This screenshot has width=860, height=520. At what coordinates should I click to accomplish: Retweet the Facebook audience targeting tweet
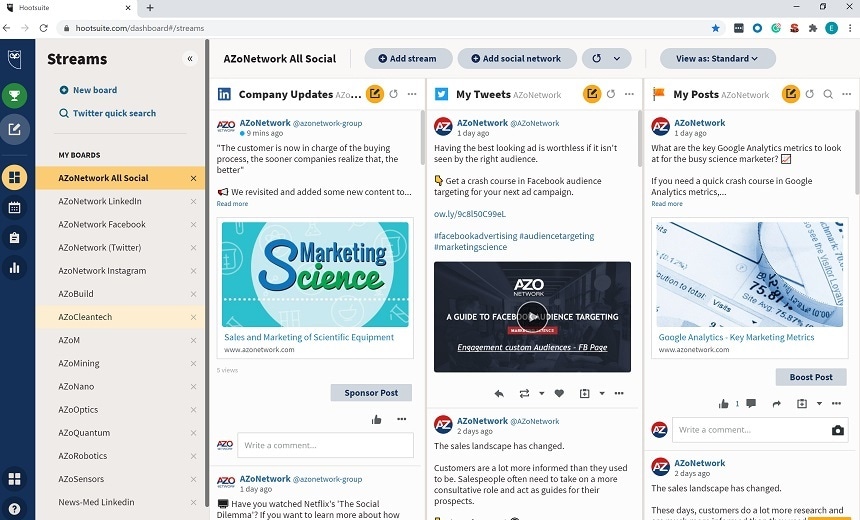[524, 393]
